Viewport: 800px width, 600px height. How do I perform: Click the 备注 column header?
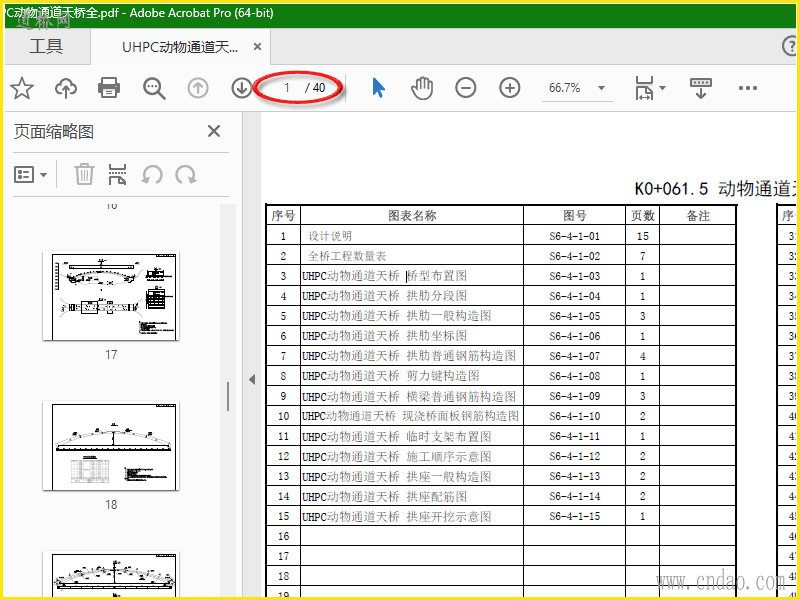click(698, 215)
